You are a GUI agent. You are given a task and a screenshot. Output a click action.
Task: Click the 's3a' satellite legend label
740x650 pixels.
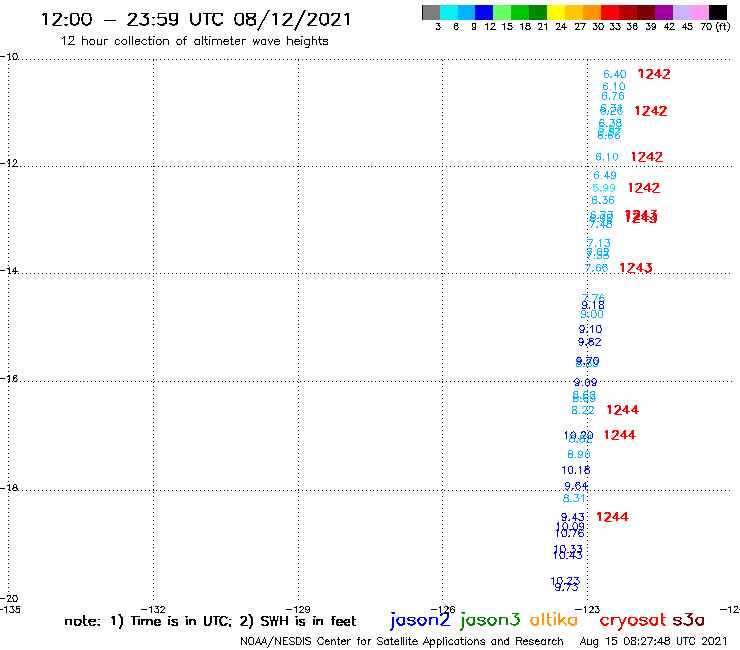(688, 620)
